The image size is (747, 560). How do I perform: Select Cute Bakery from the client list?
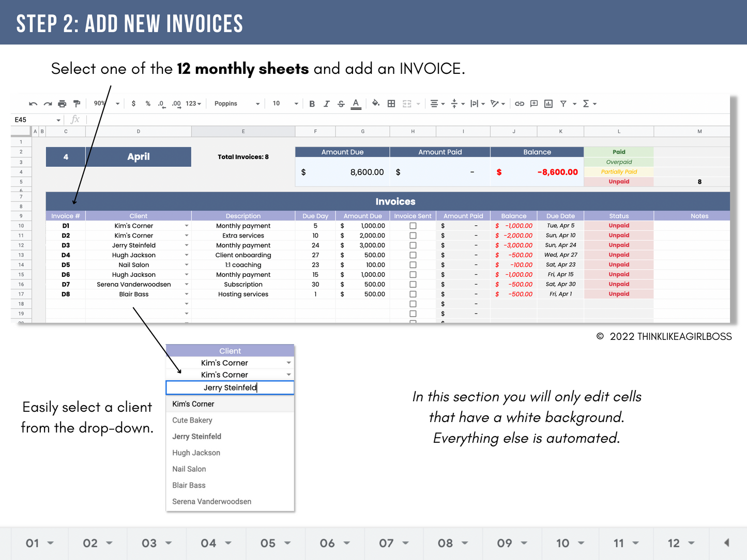coord(192,420)
